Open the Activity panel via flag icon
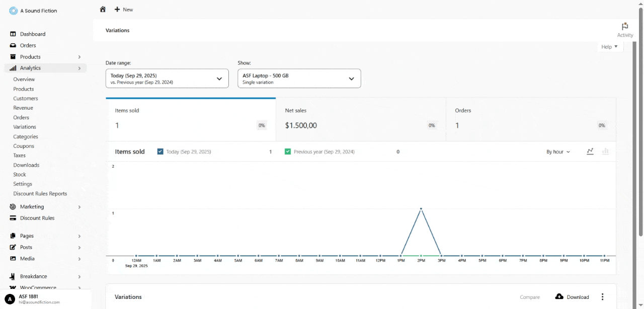 pos(625,27)
